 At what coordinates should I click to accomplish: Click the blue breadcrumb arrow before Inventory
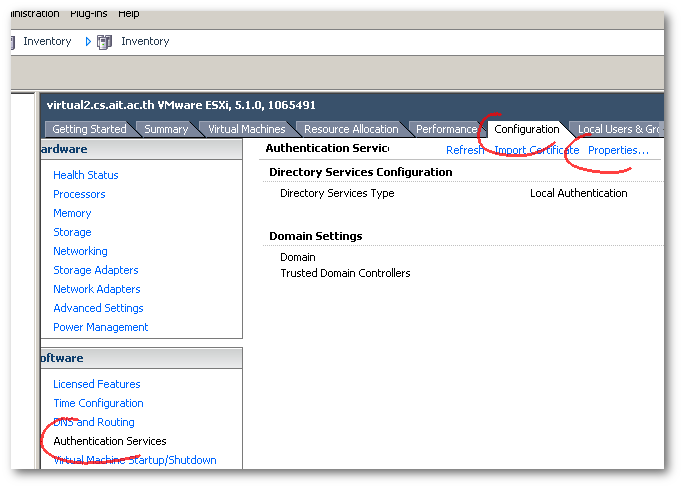coord(88,42)
